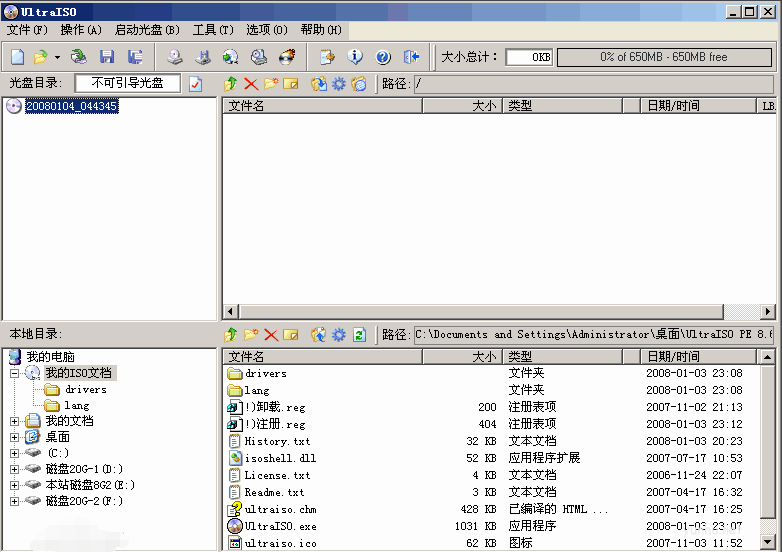Screen dimensions: 782x552
Task: Click the Save floppy disk icon
Action: [107, 57]
